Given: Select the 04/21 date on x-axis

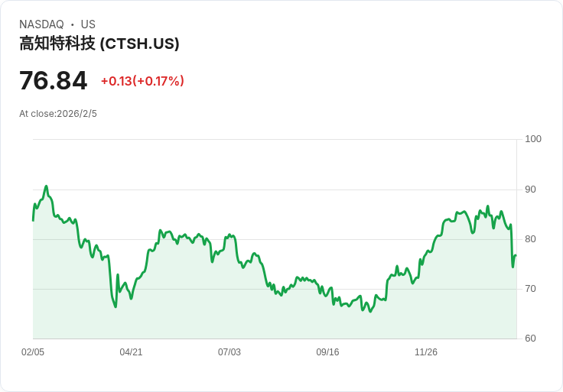Looking at the screenshot, I should click(x=131, y=352).
